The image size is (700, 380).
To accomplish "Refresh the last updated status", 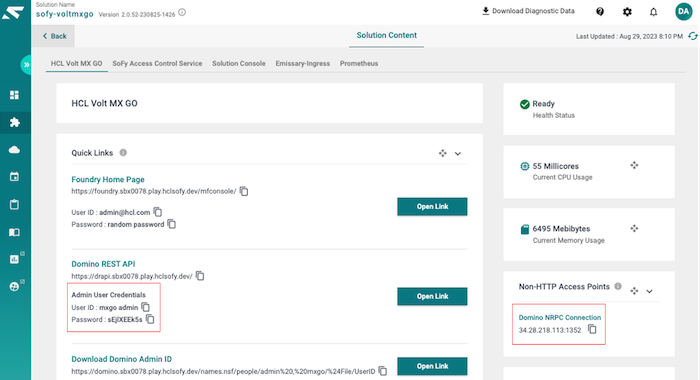I will (x=692, y=36).
